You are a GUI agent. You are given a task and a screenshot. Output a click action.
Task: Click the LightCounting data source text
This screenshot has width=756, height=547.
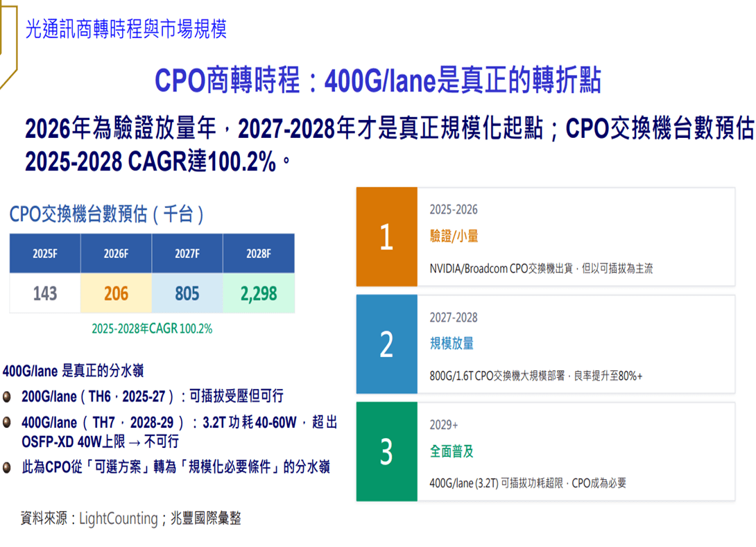(x=118, y=519)
